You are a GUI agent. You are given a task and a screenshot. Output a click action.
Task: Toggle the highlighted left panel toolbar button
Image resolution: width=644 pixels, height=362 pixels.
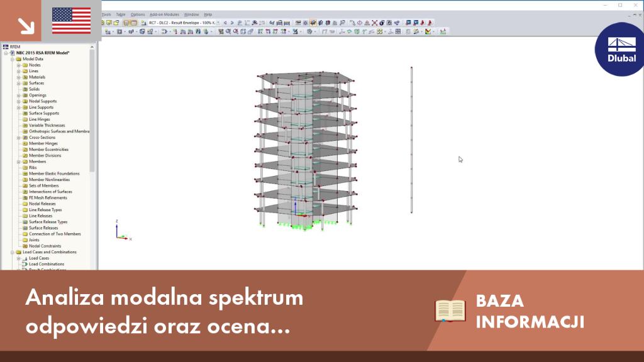point(126,23)
